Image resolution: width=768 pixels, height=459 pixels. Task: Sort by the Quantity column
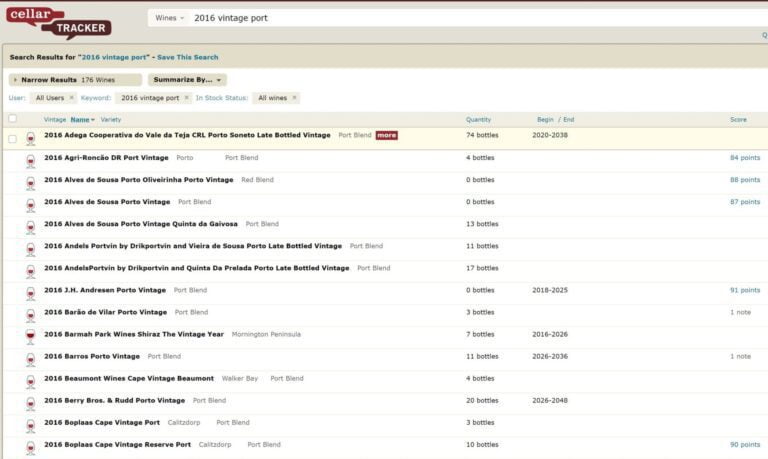tap(478, 120)
